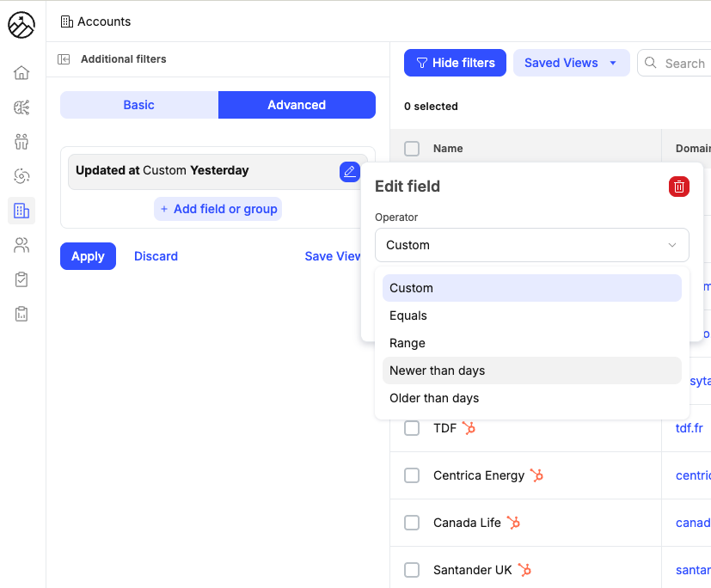Viewport: 711px width, 588px height.
Task: Switch to the Basic filters tab
Action: 138,105
